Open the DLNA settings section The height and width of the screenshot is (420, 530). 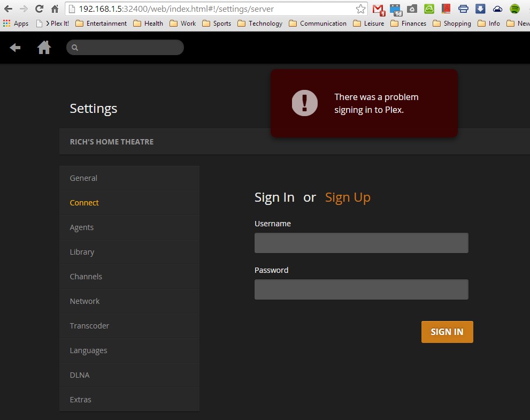tap(129, 376)
